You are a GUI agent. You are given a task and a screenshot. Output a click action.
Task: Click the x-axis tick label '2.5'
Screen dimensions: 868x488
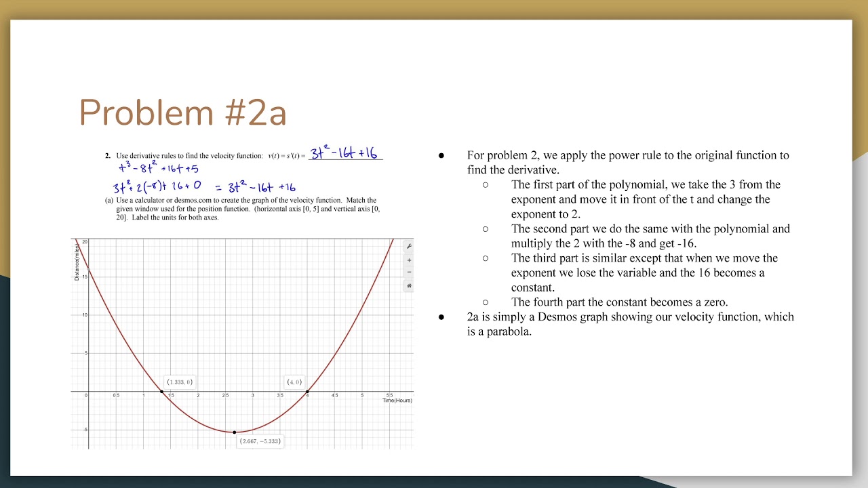pos(225,394)
